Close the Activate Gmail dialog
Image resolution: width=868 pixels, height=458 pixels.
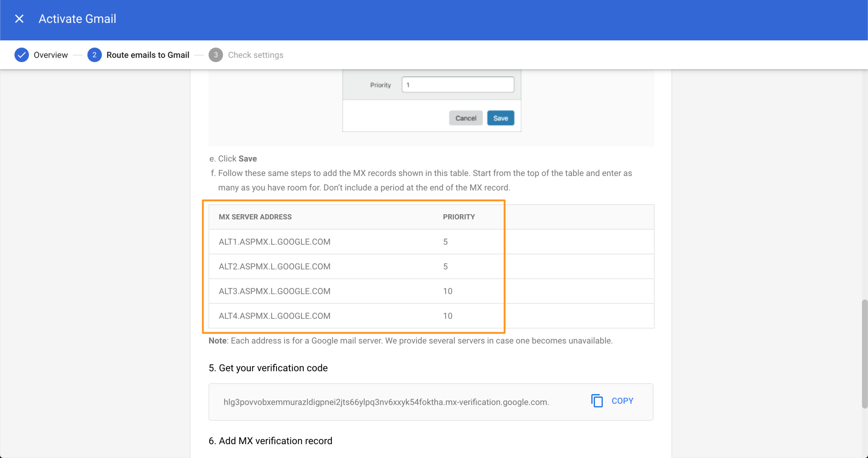19,19
